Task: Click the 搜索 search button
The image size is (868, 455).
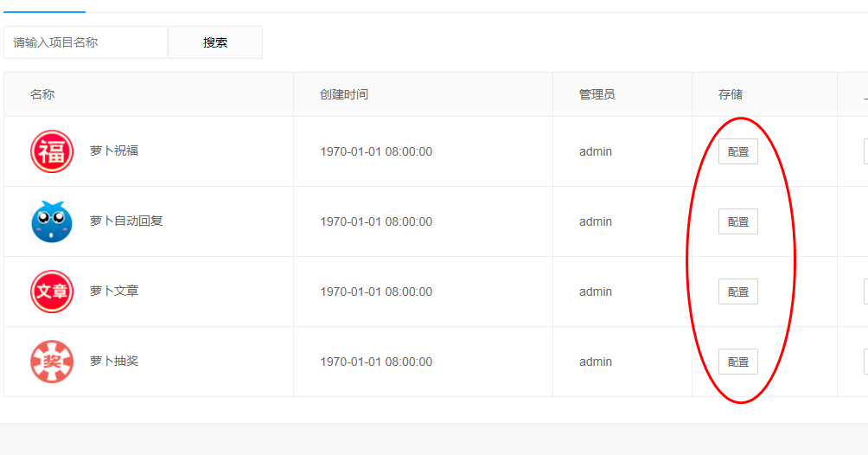Action: tap(215, 42)
